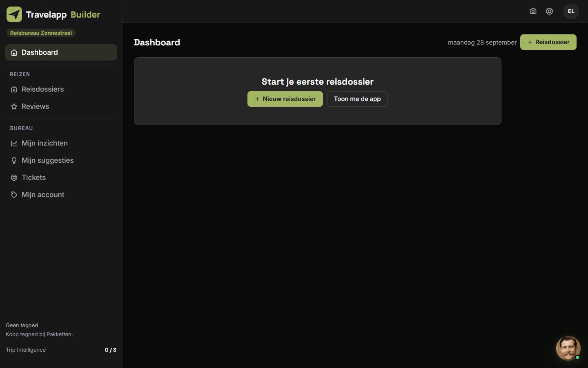Click the Start je eerste reisdossier heading
The image size is (588, 368).
click(x=318, y=82)
